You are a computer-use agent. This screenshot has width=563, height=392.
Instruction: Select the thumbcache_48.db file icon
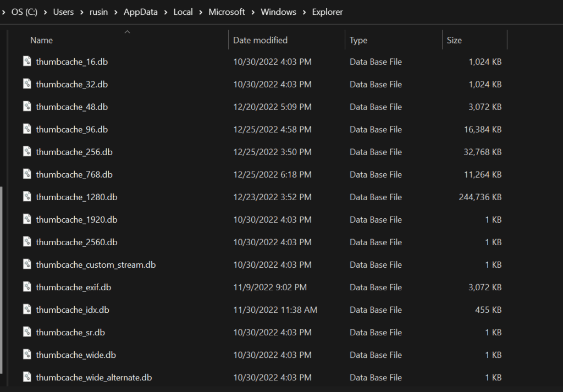click(x=27, y=107)
